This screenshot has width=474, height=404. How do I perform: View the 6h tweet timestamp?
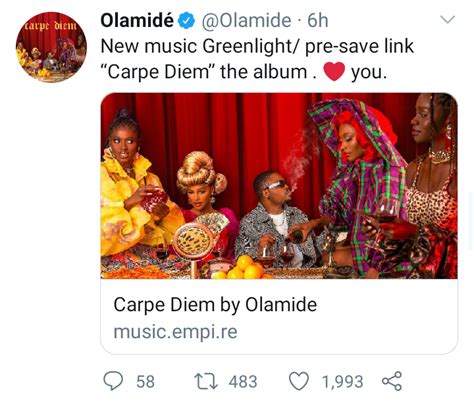point(318,21)
